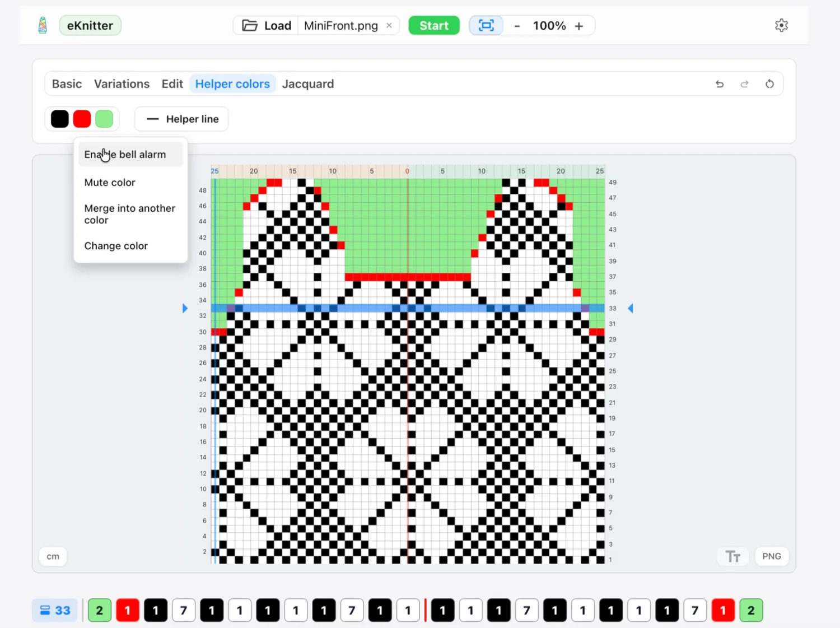Click the fit-to-screen icon
This screenshot has width=840, height=628.
click(486, 26)
